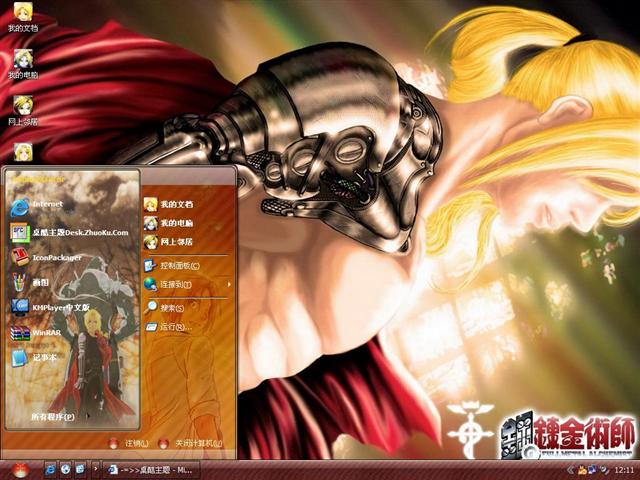640x480 pixels.
Task: Open the 我的电脑 desktop icon
Action: 23,64
